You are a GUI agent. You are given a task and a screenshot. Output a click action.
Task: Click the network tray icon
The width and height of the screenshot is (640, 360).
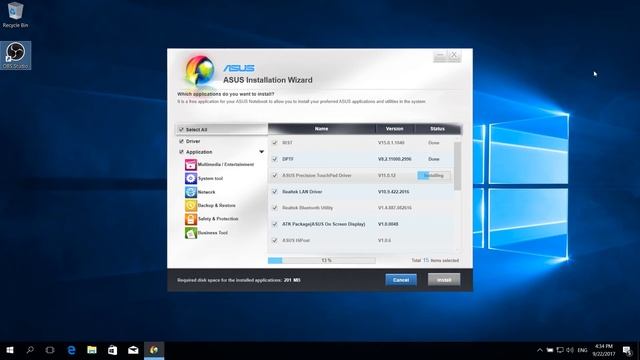click(x=560, y=350)
